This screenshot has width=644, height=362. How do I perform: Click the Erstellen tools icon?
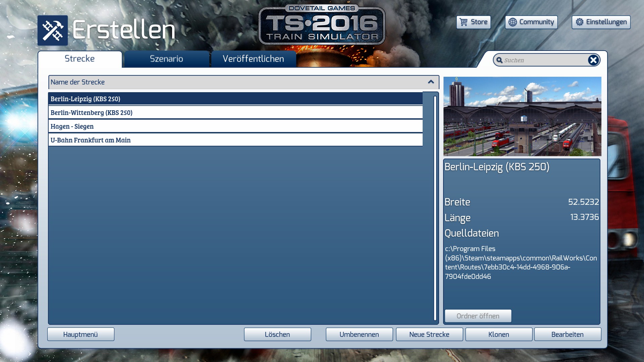[53, 31]
